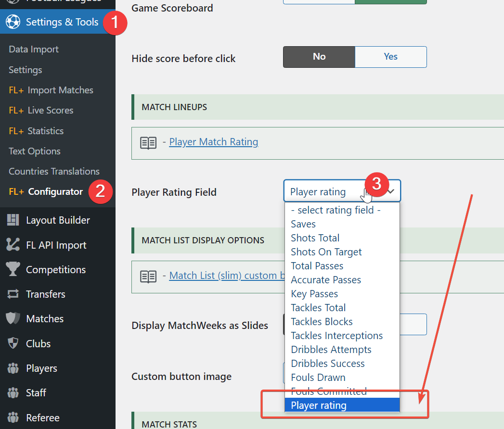Click the book icon beside Match List (slim)
The image size is (504, 429).
(148, 277)
